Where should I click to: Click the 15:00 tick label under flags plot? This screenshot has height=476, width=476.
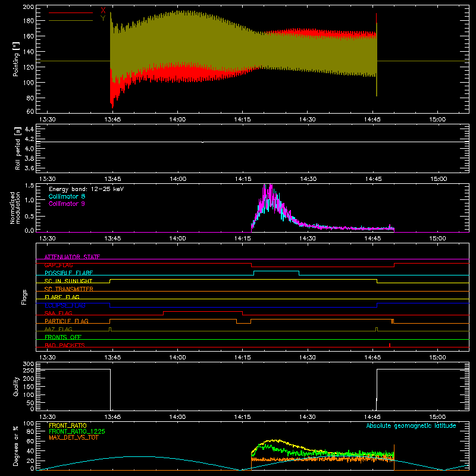pos(437,358)
